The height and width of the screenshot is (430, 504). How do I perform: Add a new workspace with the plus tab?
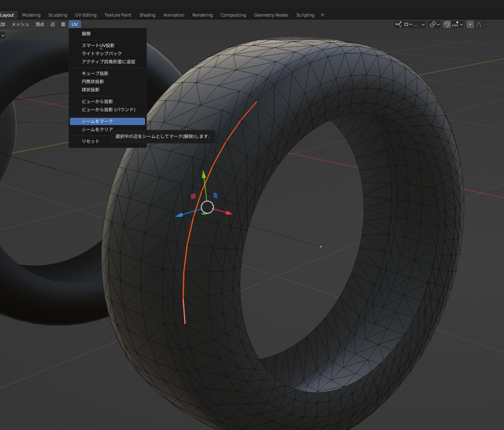click(323, 15)
